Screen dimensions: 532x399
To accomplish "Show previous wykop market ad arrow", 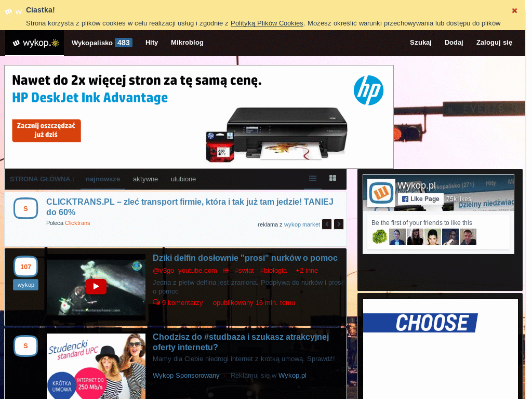I will pyautogui.click(x=327, y=224).
